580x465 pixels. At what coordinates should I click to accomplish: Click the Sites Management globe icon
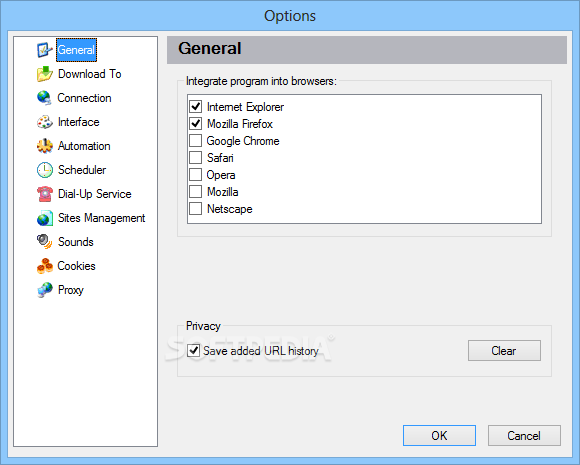(44, 218)
